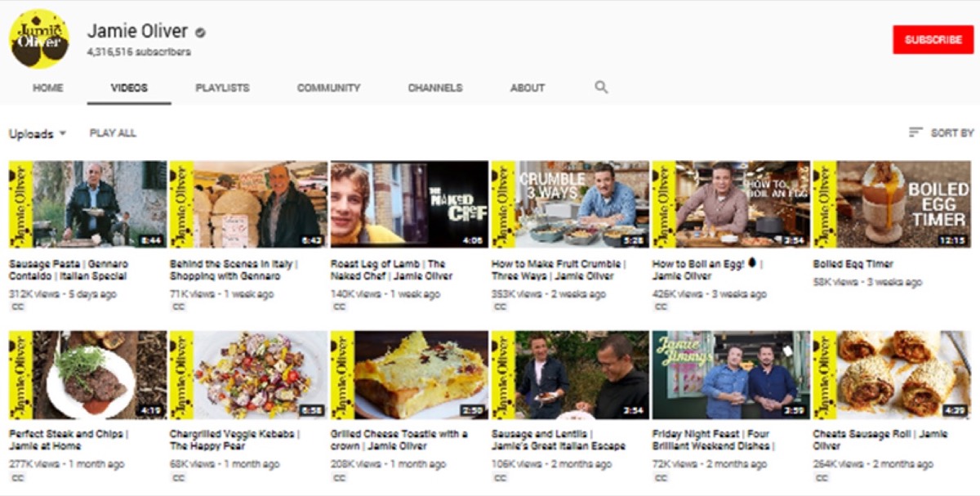The image size is (980, 496).
Task: Select the Videos tab
Action: 129,87
